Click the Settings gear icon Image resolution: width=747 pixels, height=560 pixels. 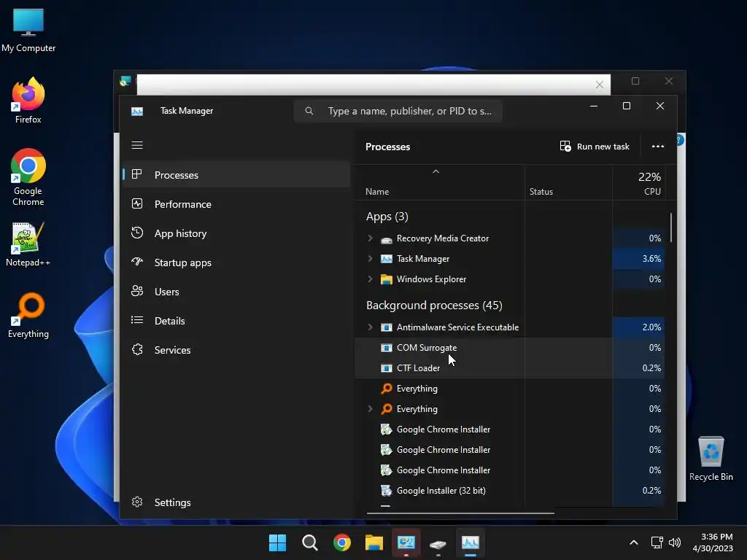click(137, 502)
